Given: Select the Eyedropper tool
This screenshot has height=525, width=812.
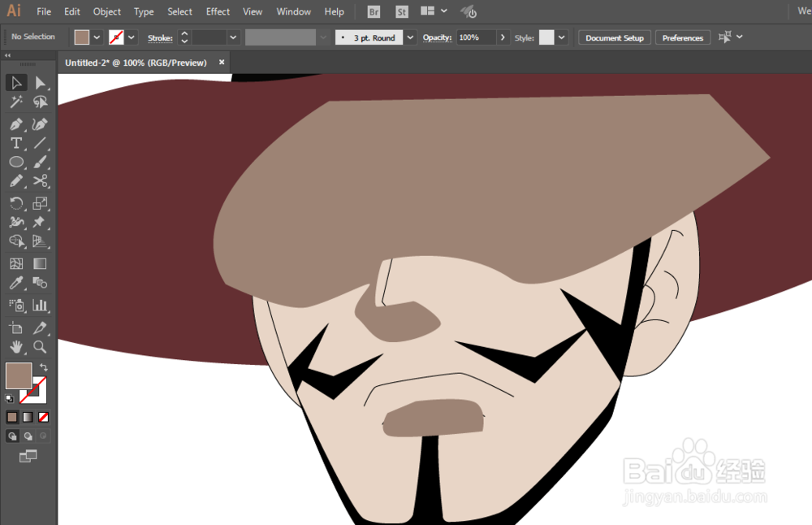Looking at the screenshot, I should pos(16,283).
